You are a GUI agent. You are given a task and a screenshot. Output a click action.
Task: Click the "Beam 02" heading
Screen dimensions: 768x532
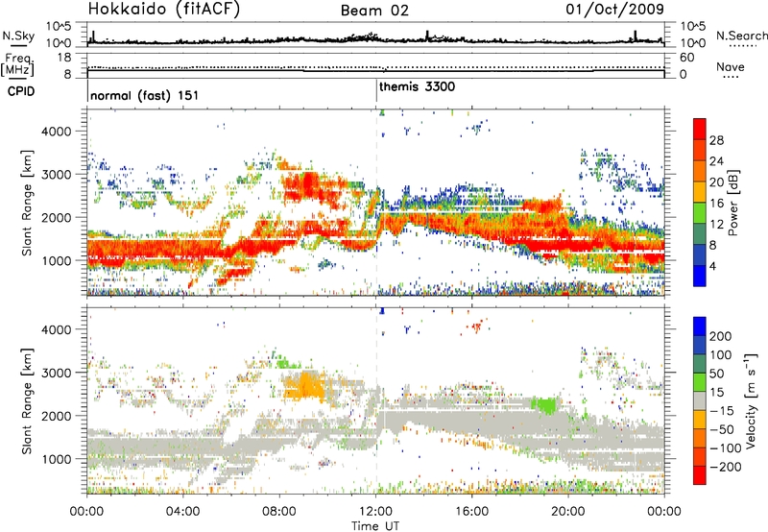click(374, 11)
